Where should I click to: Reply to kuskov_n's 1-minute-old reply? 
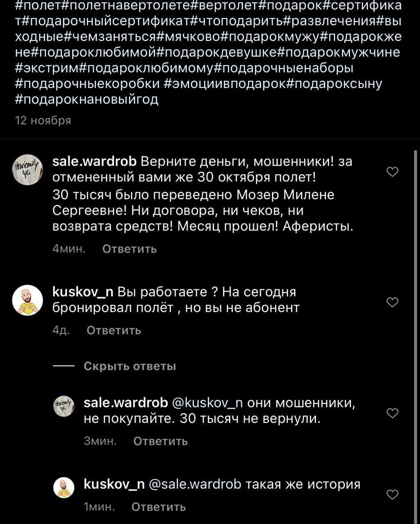tap(158, 507)
